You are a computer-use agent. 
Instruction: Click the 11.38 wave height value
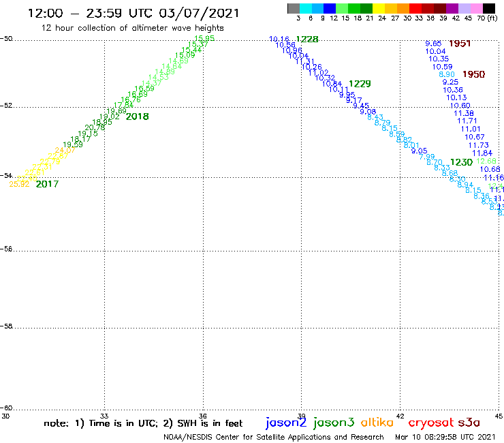pyautogui.click(x=464, y=113)
